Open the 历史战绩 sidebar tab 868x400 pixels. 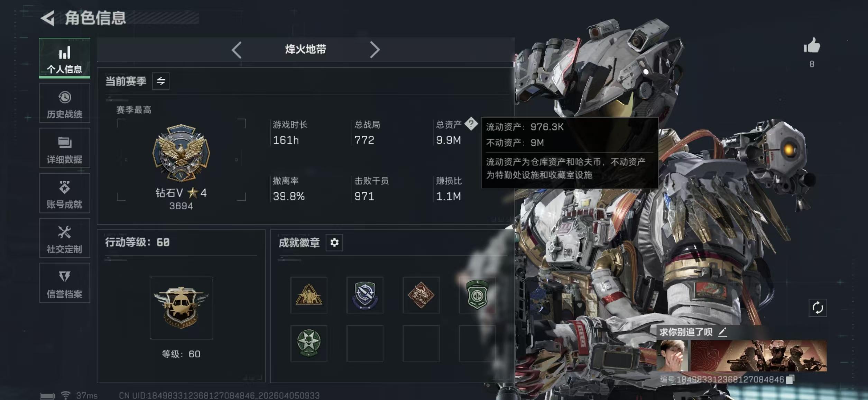(x=65, y=103)
